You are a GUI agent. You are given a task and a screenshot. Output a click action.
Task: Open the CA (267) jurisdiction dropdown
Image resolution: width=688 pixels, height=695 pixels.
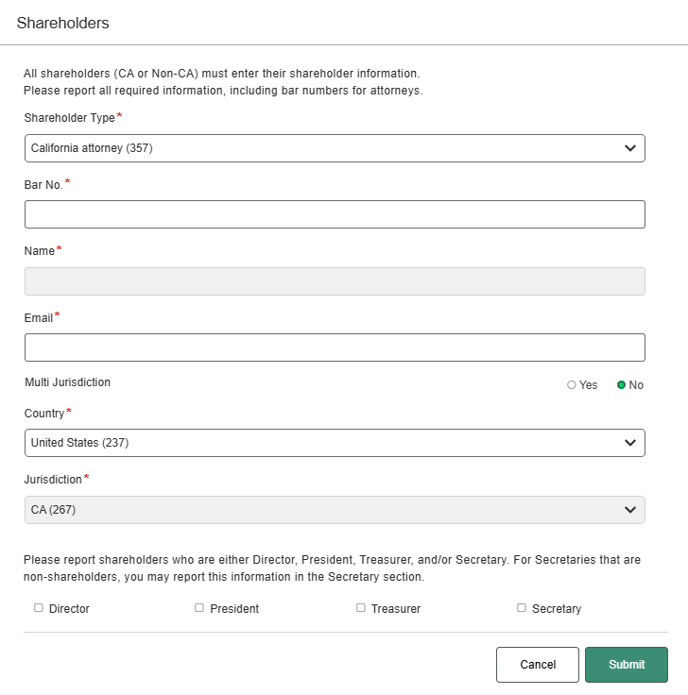pos(334,510)
